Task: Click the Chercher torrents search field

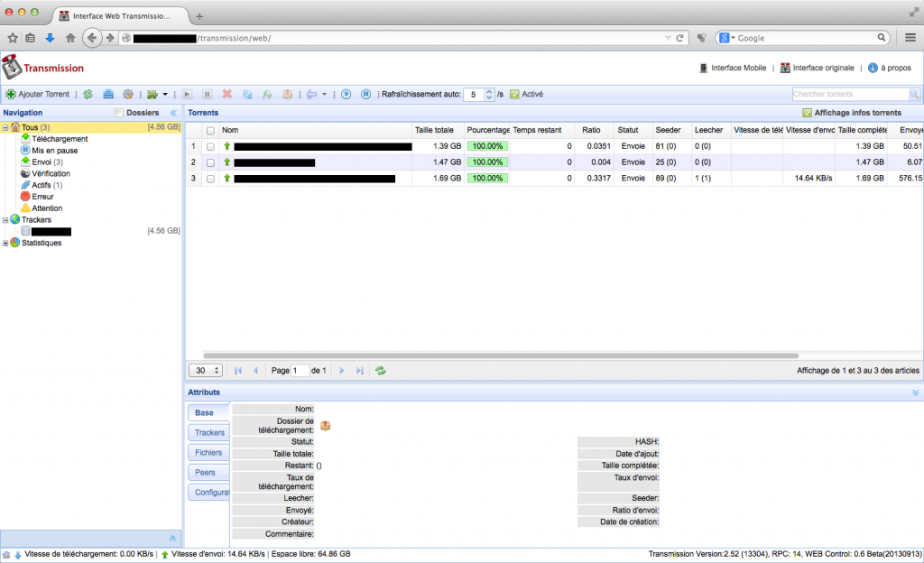Action: tap(848, 94)
